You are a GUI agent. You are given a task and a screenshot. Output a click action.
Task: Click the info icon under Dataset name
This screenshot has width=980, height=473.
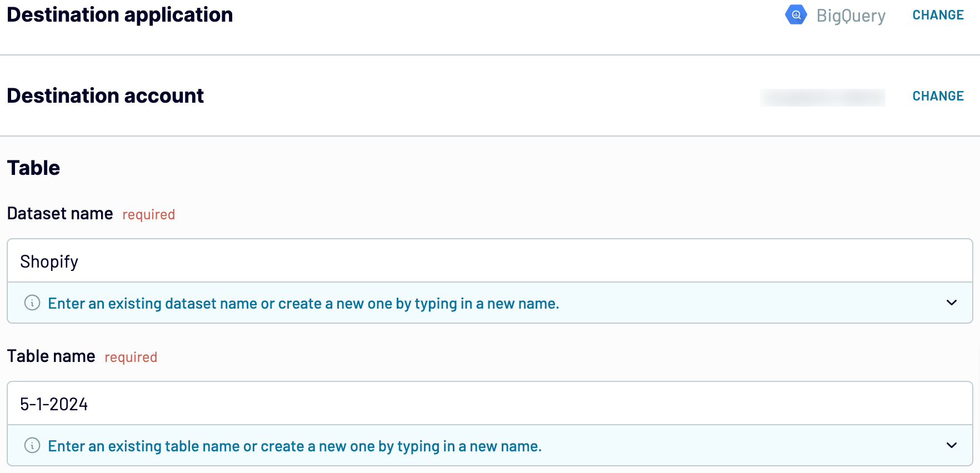32,303
